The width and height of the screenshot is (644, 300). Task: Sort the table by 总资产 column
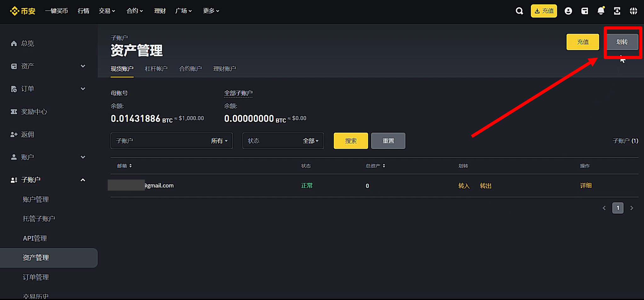coord(375,166)
